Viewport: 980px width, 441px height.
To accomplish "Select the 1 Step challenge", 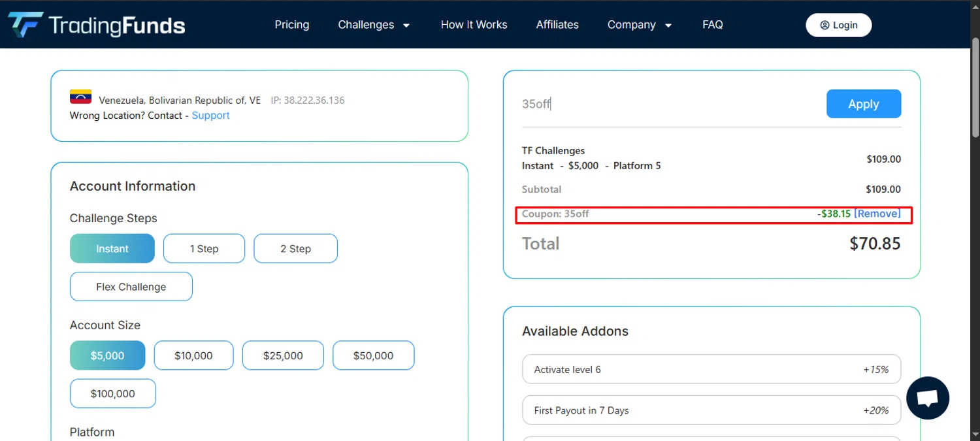I will coord(204,248).
